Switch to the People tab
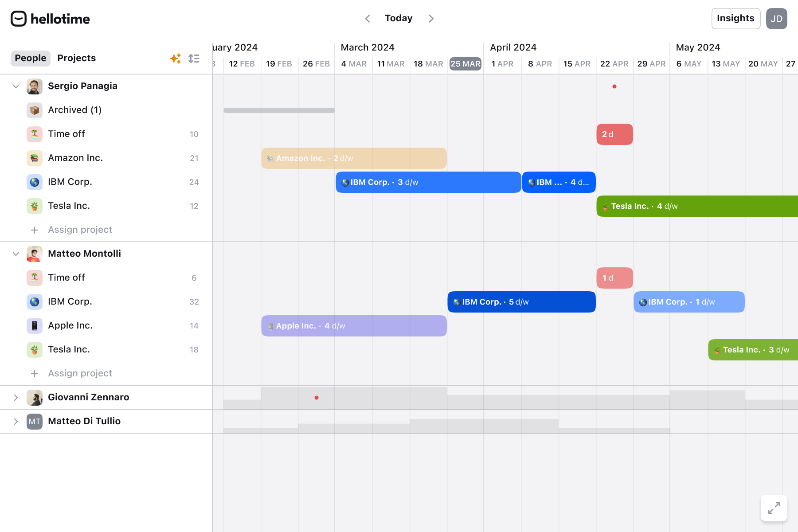This screenshot has height=532, width=798. click(x=31, y=58)
